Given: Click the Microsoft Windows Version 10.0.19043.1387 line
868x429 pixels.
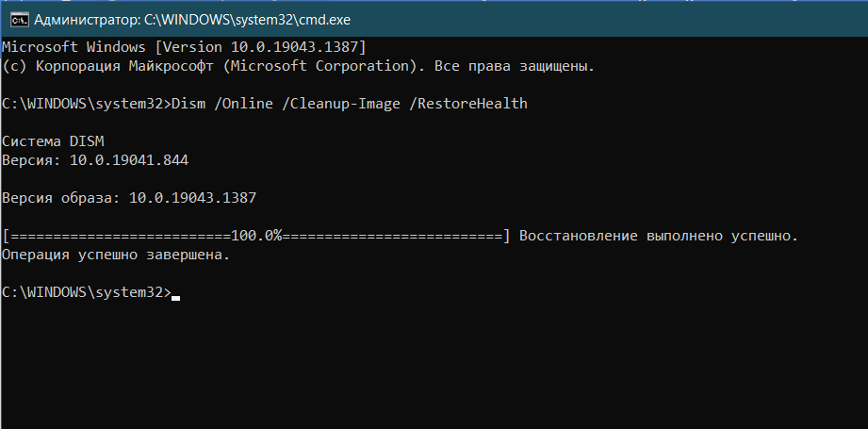Looking at the screenshot, I should click(x=184, y=47).
